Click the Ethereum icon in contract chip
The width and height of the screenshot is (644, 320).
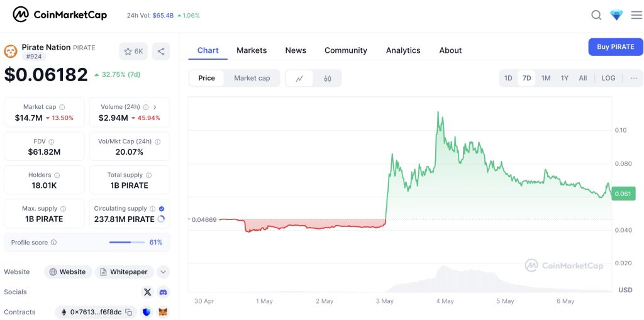coord(64,312)
